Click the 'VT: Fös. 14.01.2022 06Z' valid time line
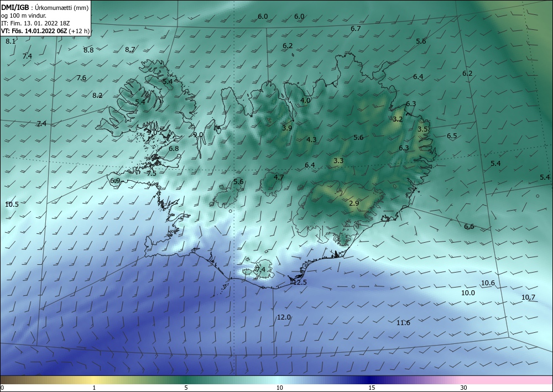This screenshot has height=392, width=553. point(34,31)
